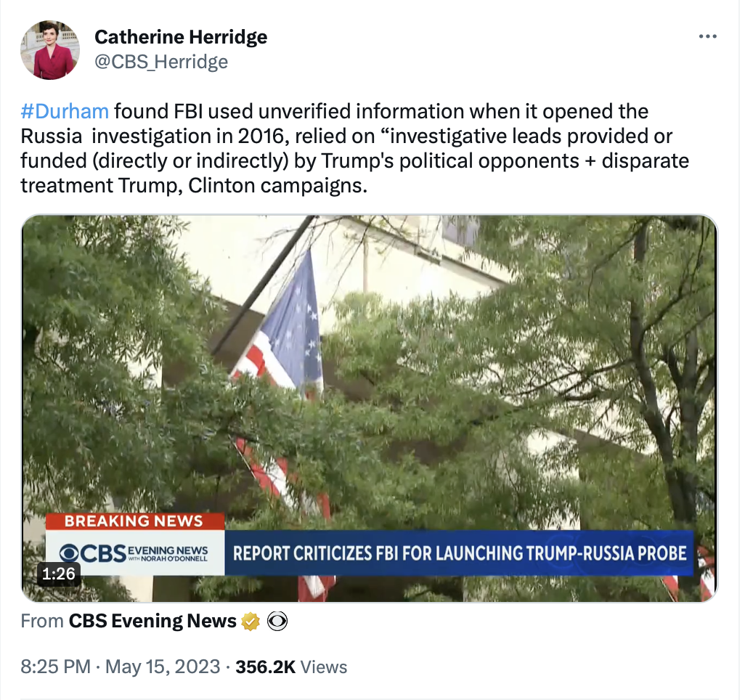Click the 8:25 PM timestamp
Screen dimensions: 745x700
click(x=56, y=667)
